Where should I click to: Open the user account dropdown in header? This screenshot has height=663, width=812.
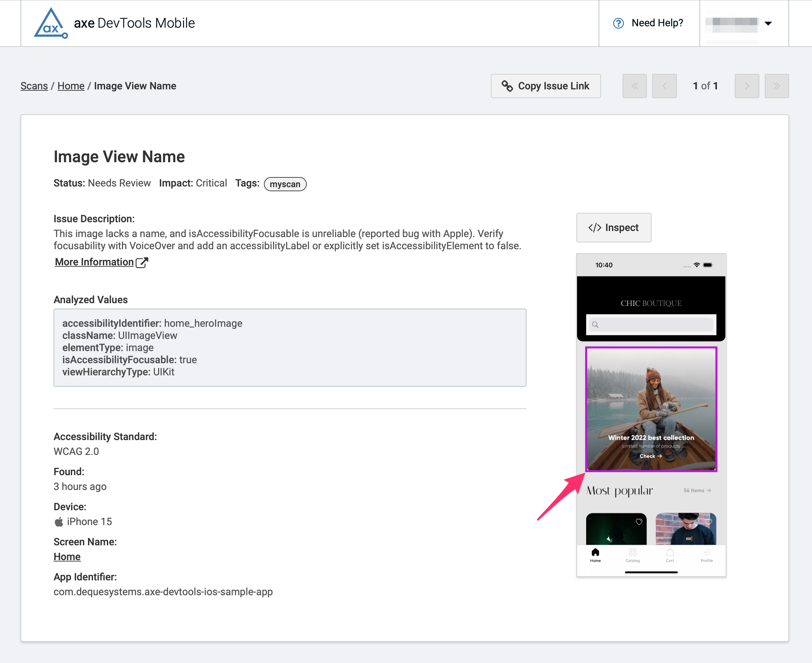[x=768, y=23]
